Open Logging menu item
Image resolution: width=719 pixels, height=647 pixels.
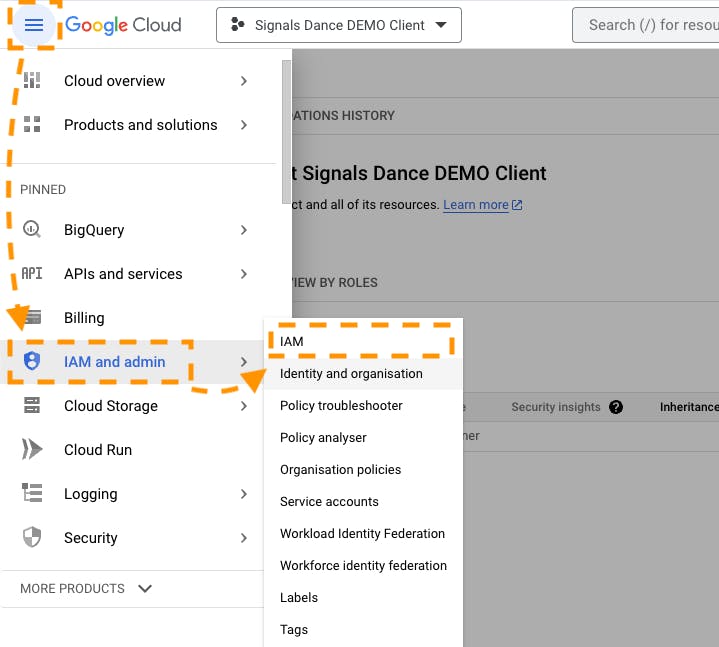coord(133,494)
